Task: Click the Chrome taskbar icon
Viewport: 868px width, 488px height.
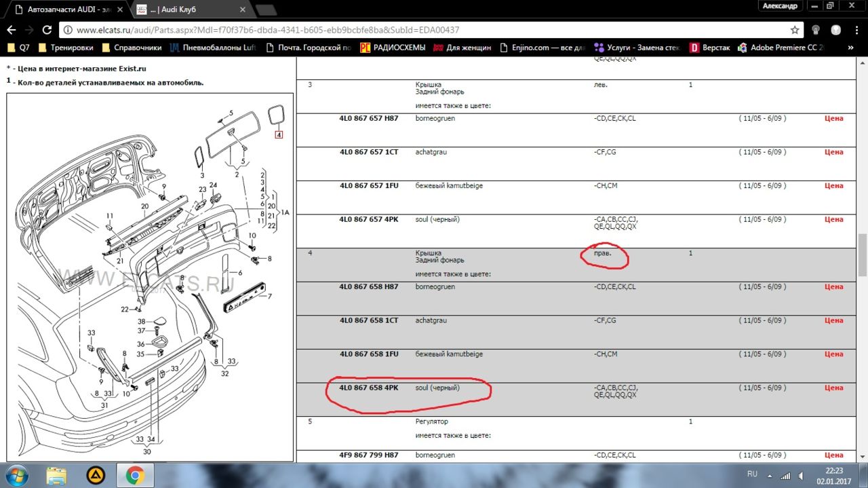Action: pyautogui.click(x=134, y=476)
